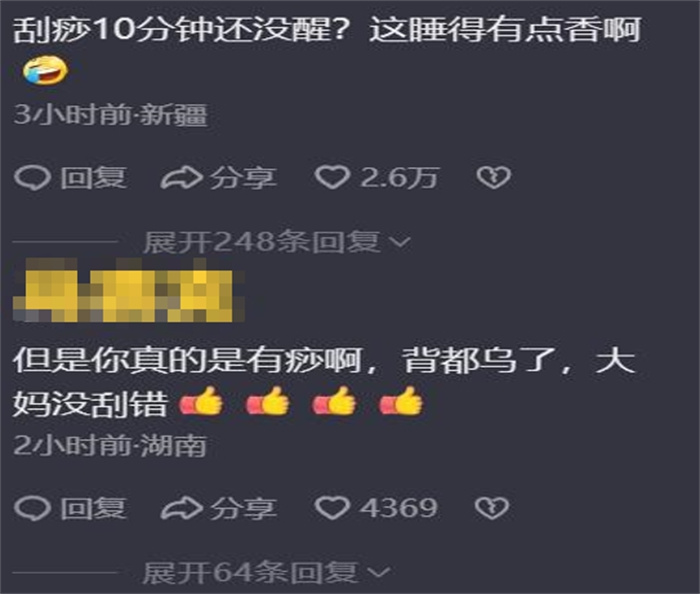Click the laughing-crying emoji in the first comment
Image resolution: width=700 pixels, height=594 pixels.
coord(45,71)
